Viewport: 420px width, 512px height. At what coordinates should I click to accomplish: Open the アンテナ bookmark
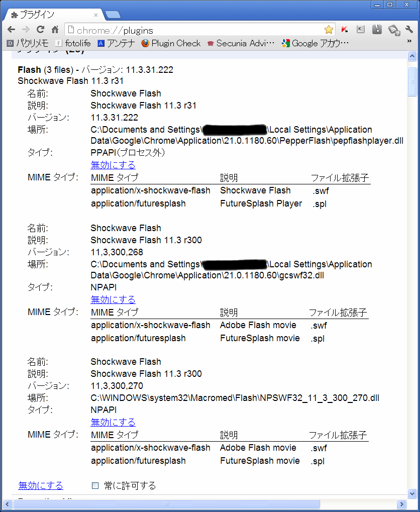[116, 43]
